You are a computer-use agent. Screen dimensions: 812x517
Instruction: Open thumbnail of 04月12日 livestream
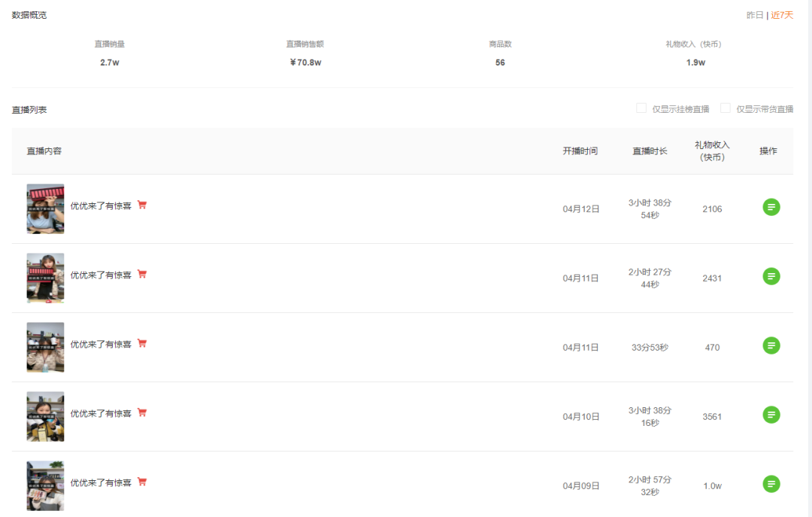46,209
